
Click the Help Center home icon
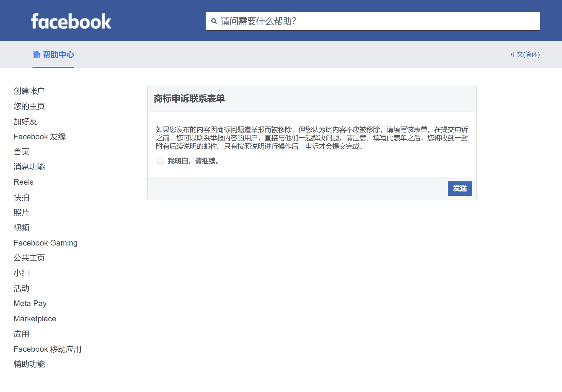[36, 55]
